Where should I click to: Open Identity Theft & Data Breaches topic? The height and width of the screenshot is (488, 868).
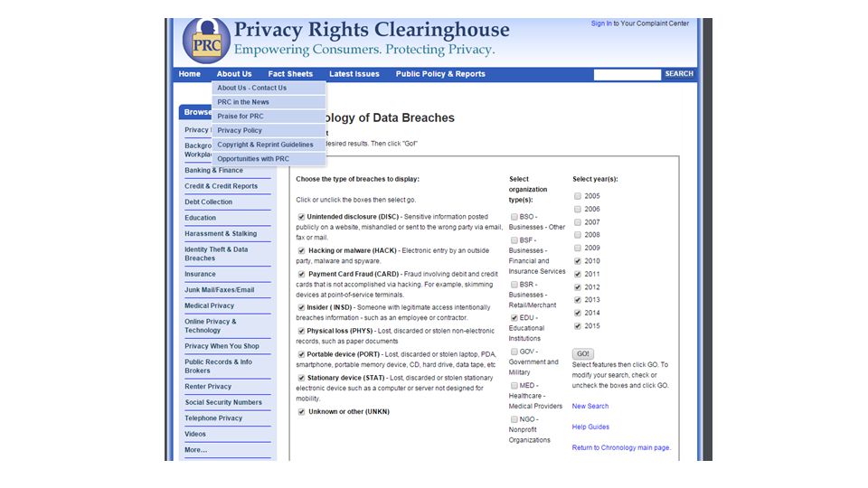[216, 254]
